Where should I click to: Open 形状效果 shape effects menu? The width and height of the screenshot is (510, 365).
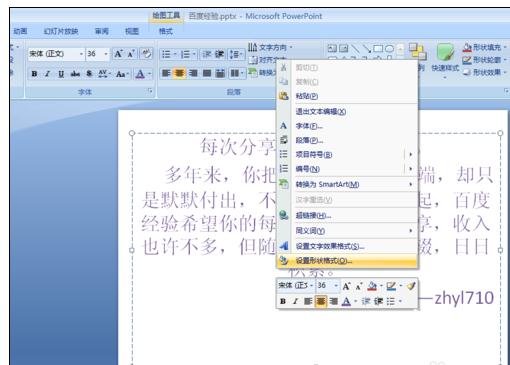pos(484,72)
